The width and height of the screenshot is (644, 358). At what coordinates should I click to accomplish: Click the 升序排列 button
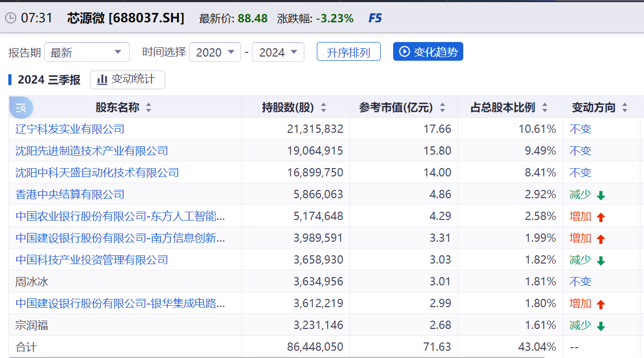(348, 52)
